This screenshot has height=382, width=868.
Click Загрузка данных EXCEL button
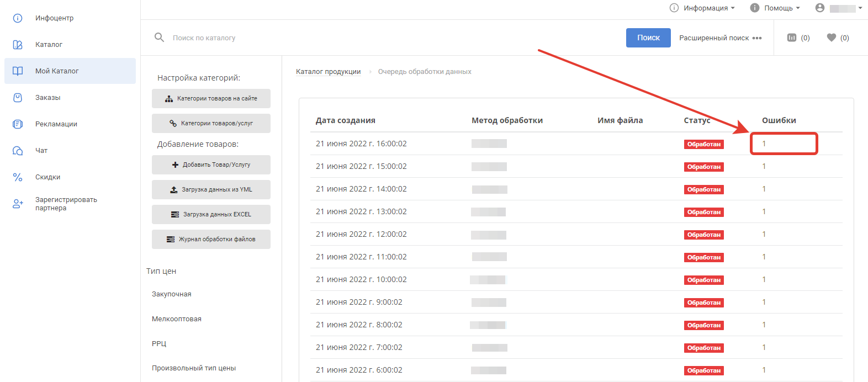click(211, 215)
